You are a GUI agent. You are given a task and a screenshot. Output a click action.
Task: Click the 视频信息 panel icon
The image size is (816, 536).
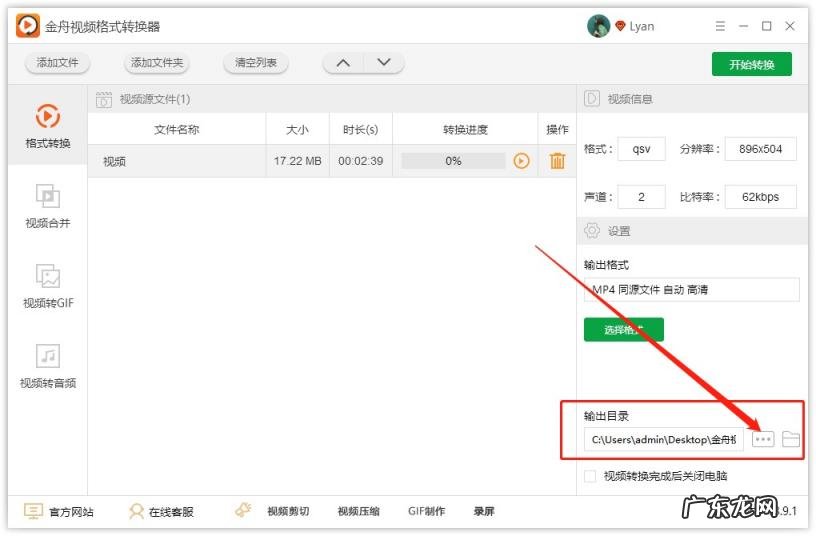(x=592, y=98)
